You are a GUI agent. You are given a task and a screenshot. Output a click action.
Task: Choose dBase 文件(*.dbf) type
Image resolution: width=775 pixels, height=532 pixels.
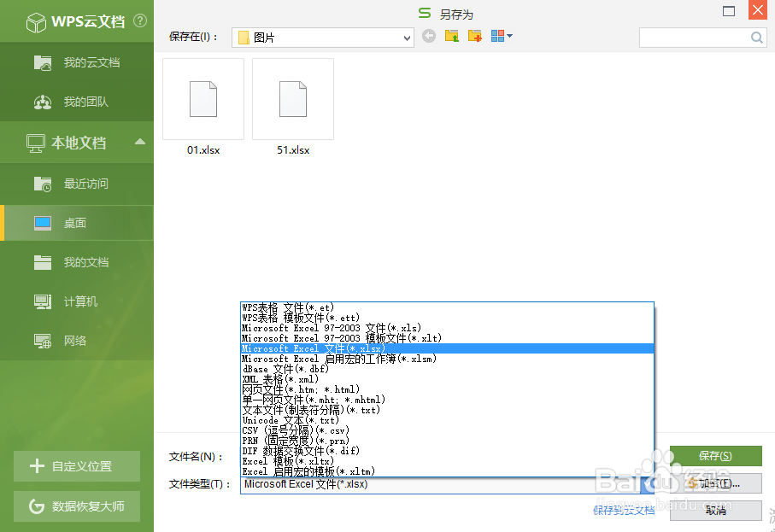click(x=447, y=369)
